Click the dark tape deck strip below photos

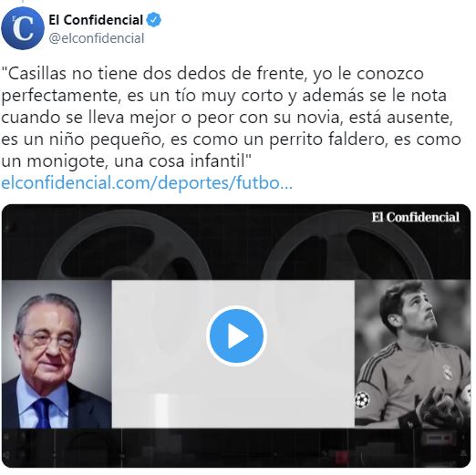(x=236, y=448)
